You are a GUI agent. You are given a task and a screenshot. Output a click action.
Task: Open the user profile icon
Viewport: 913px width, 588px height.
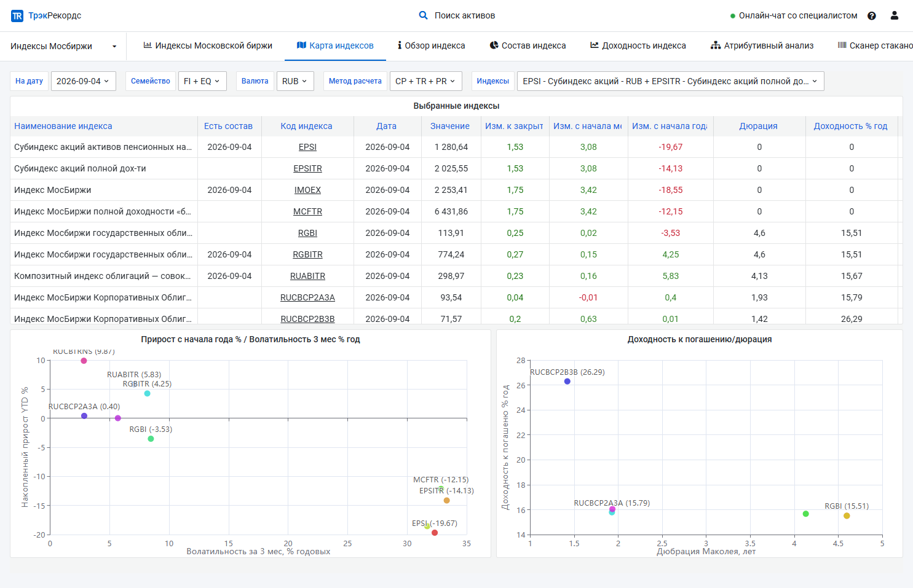(x=895, y=15)
